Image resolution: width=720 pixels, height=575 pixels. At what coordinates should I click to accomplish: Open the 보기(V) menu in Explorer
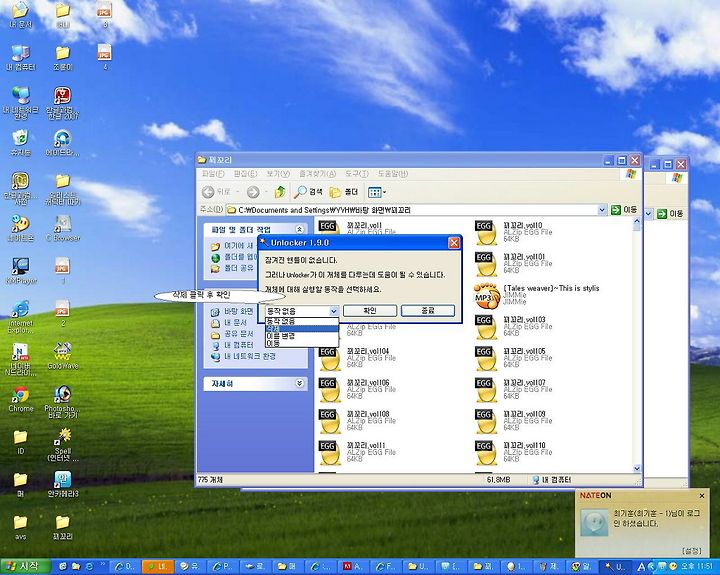(x=278, y=174)
